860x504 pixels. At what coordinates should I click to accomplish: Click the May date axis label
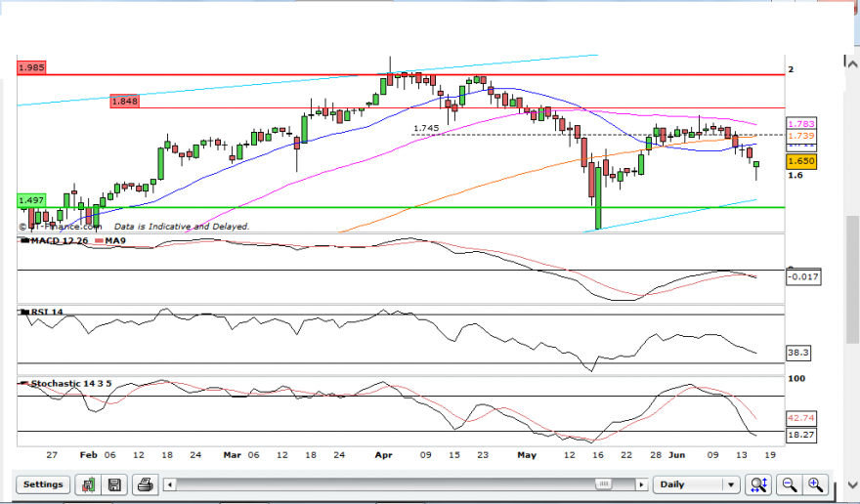[x=527, y=455]
